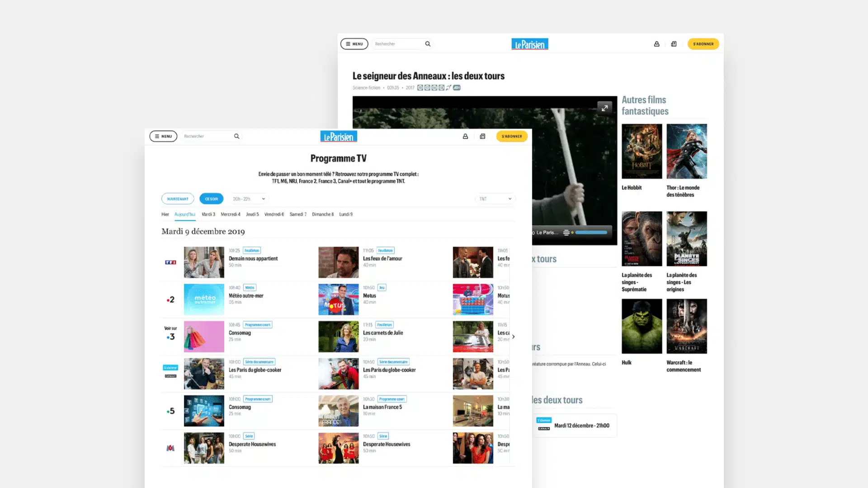Screen dimensions: 868x488
Task: Switch to the Lundi 9 tab
Action: (346, 214)
